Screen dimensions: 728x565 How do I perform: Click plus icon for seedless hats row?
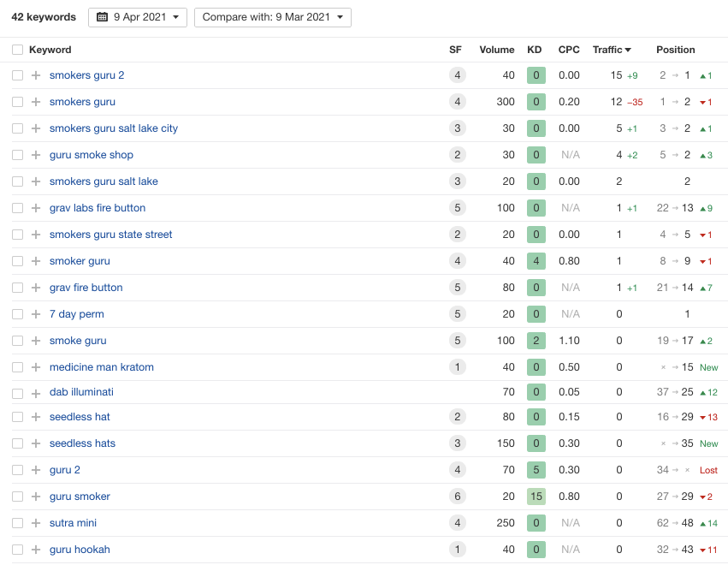(36, 443)
